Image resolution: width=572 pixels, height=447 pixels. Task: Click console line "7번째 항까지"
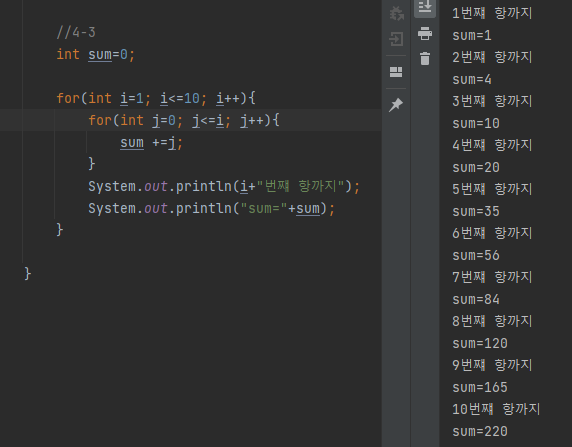492,277
